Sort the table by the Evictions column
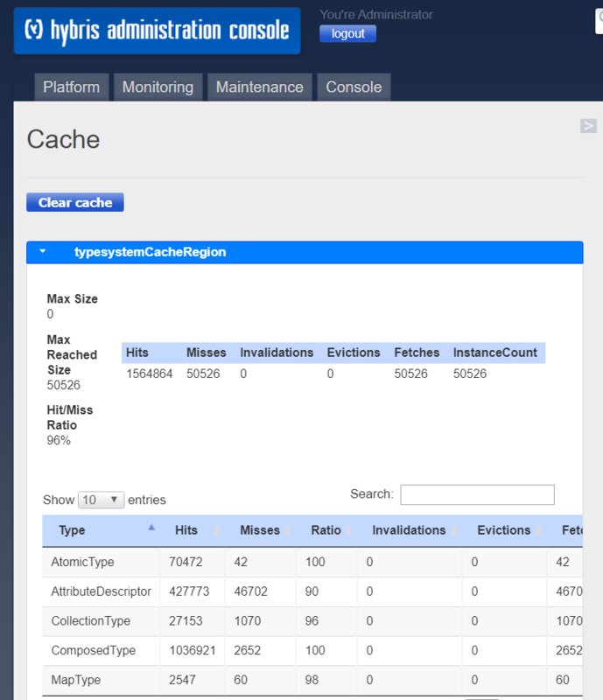603x700 pixels. (503, 530)
